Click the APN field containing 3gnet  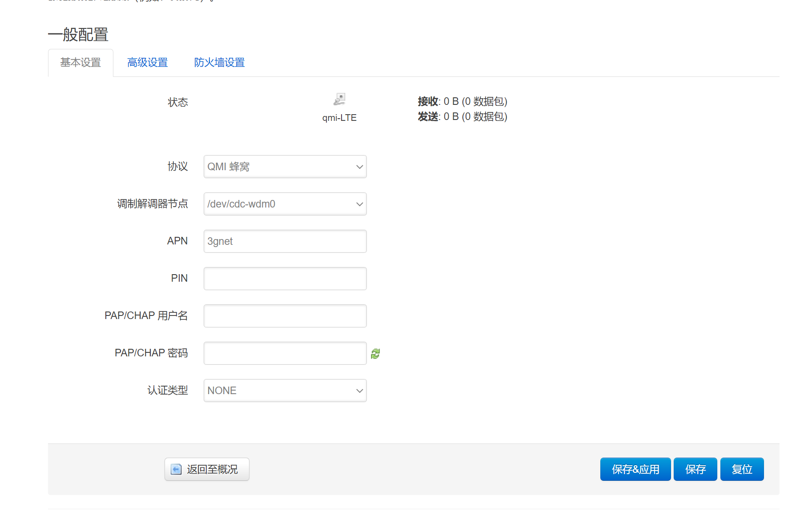click(x=285, y=241)
